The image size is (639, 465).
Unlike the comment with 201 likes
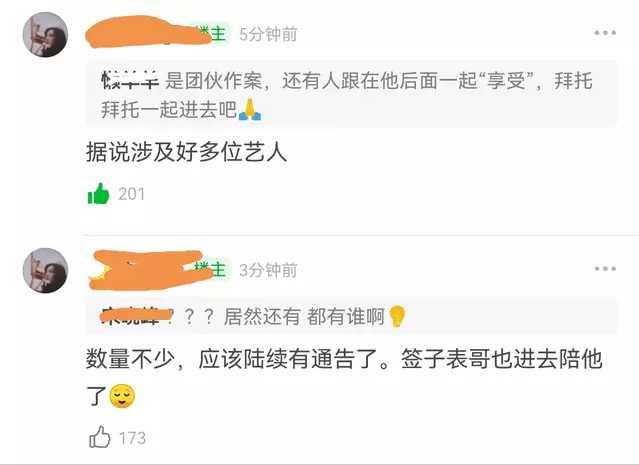[x=99, y=194]
